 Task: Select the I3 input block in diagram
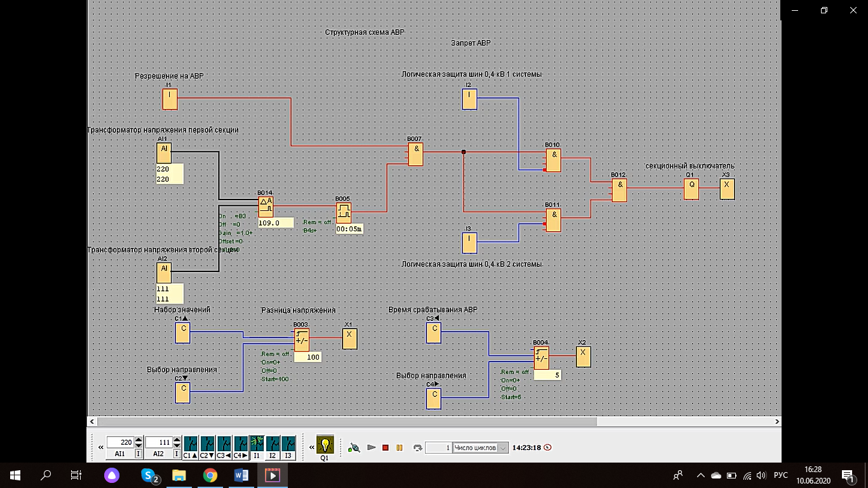pos(468,243)
